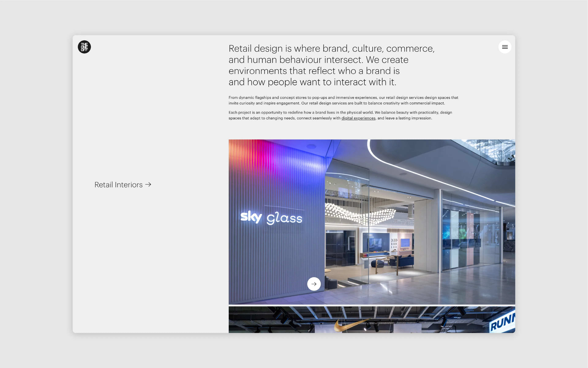Viewport: 588px width, 368px height.
Task: Open the Retail Interiors link
Action: click(123, 185)
